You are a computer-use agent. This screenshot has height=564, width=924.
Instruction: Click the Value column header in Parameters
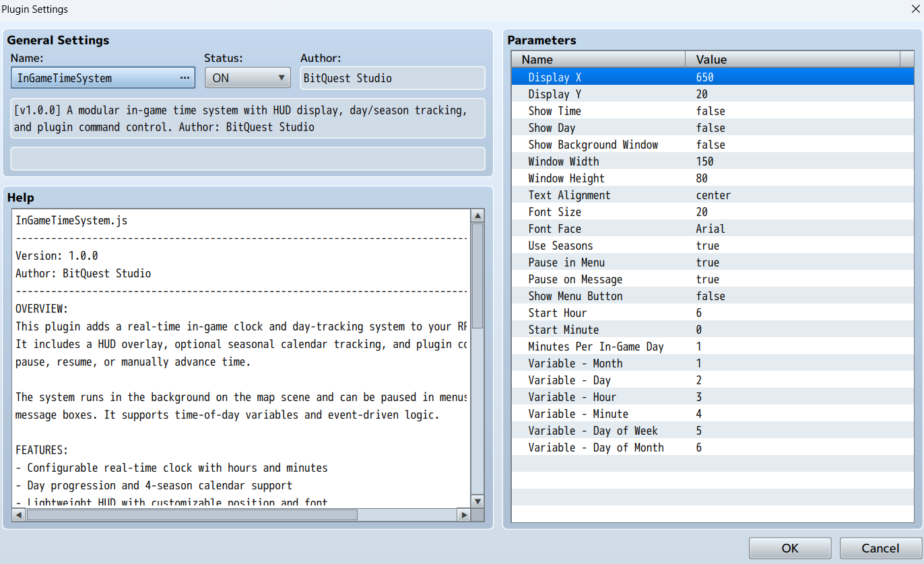tap(793, 59)
